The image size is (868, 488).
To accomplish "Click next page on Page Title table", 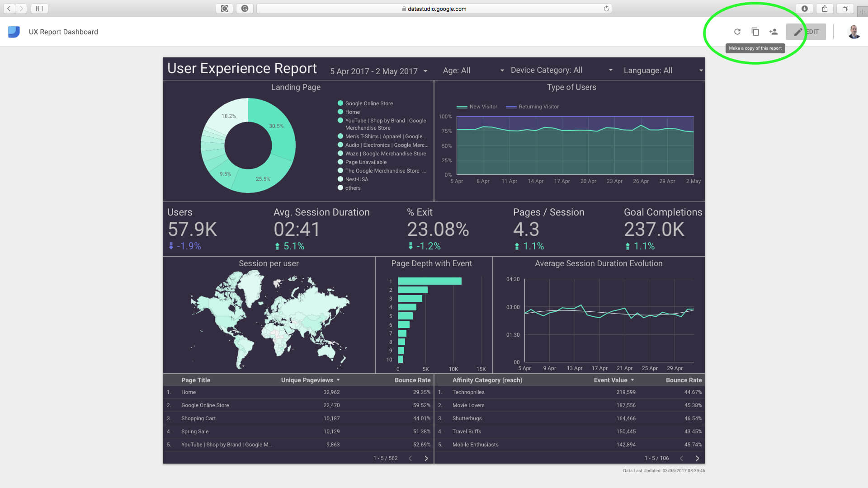I will click(x=426, y=458).
